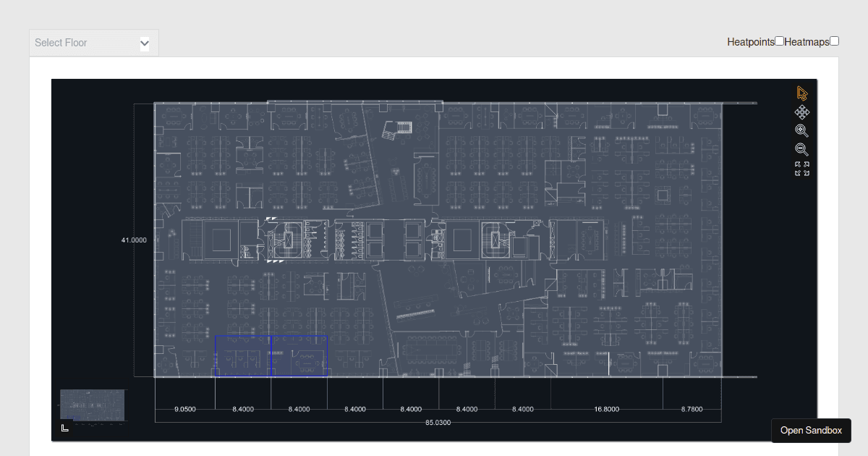This screenshot has height=456, width=868.
Task: Select the right blue highlighted room
Action: tap(299, 355)
